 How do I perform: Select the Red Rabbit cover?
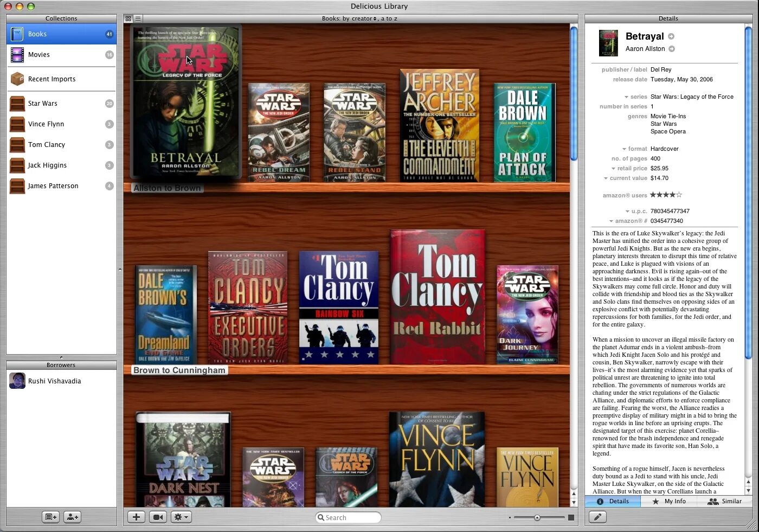438,297
